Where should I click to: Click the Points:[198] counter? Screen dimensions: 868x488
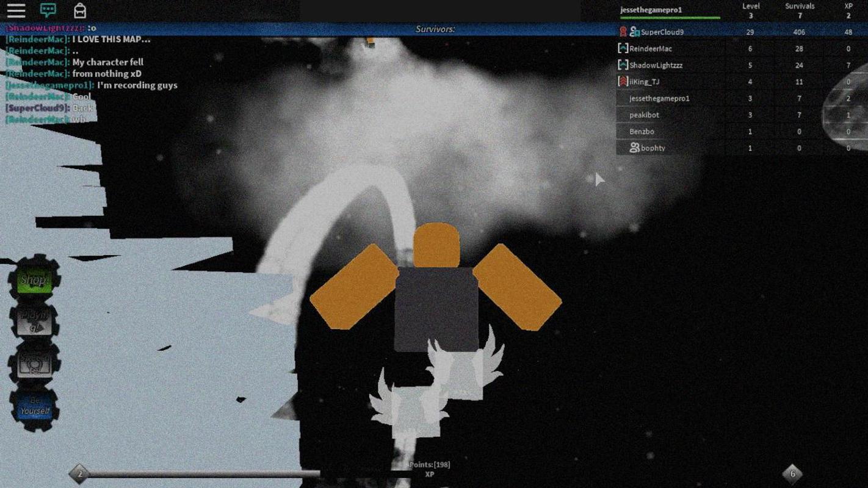tap(430, 465)
